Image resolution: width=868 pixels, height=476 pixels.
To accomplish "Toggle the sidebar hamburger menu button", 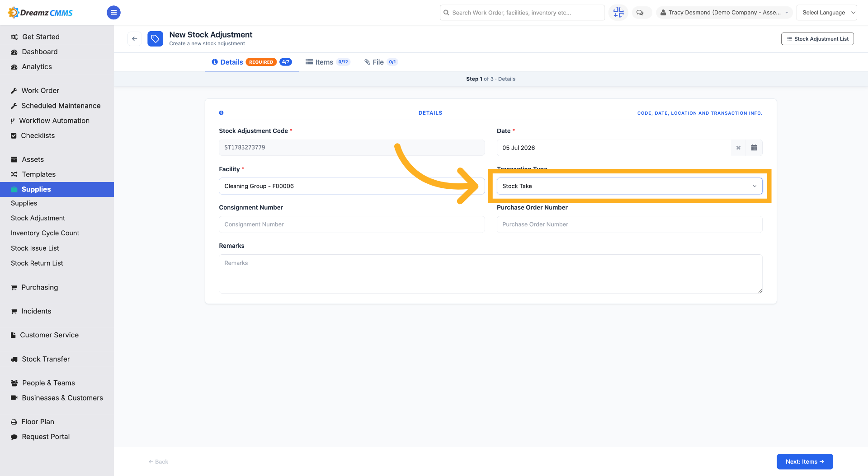I will tap(113, 13).
